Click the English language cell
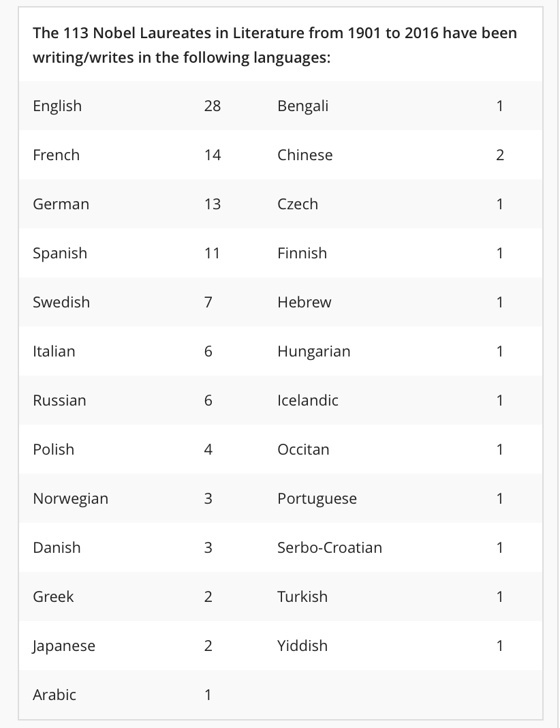 [57, 106]
